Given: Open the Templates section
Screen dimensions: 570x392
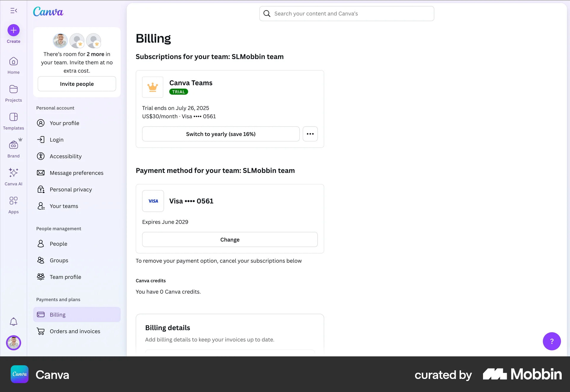Looking at the screenshot, I should pos(13,121).
